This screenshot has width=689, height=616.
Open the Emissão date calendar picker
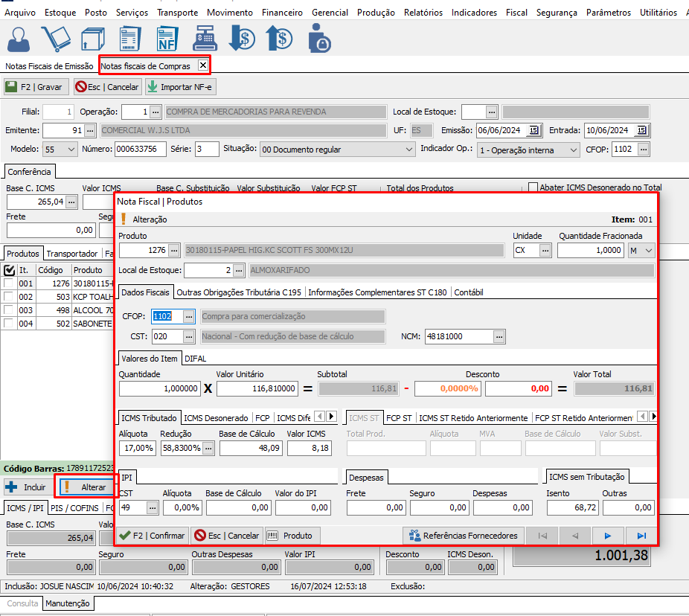pos(533,130)
